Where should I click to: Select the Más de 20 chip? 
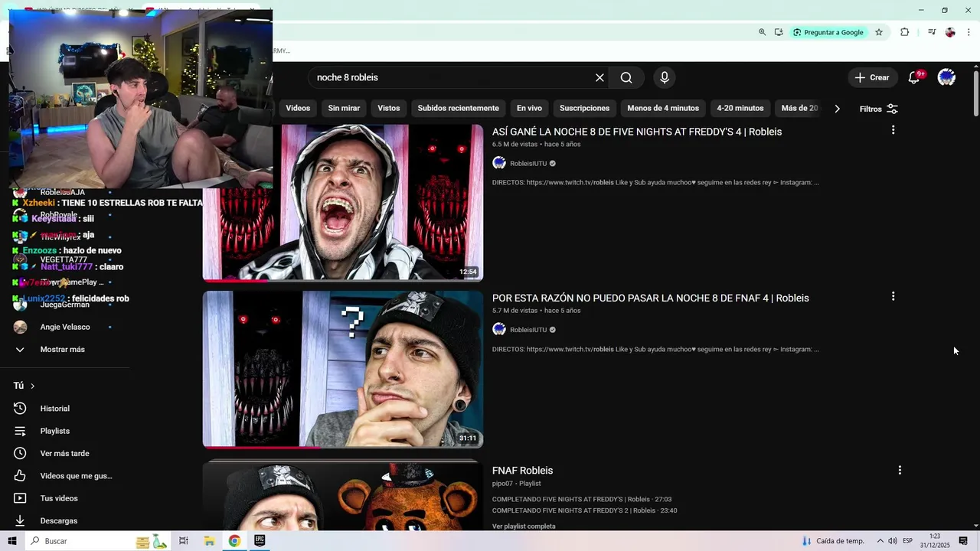point(799,108)
